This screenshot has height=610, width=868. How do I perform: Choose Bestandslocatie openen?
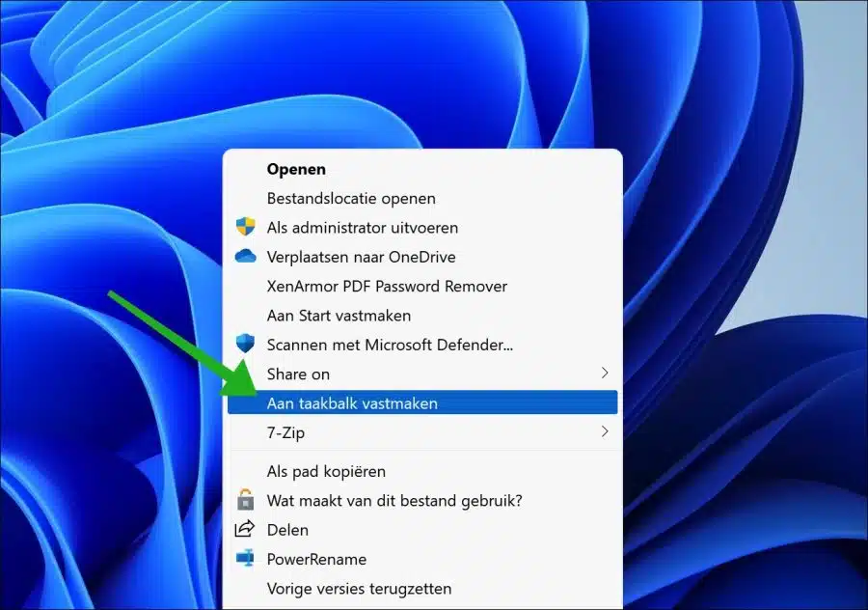point(422,199)
